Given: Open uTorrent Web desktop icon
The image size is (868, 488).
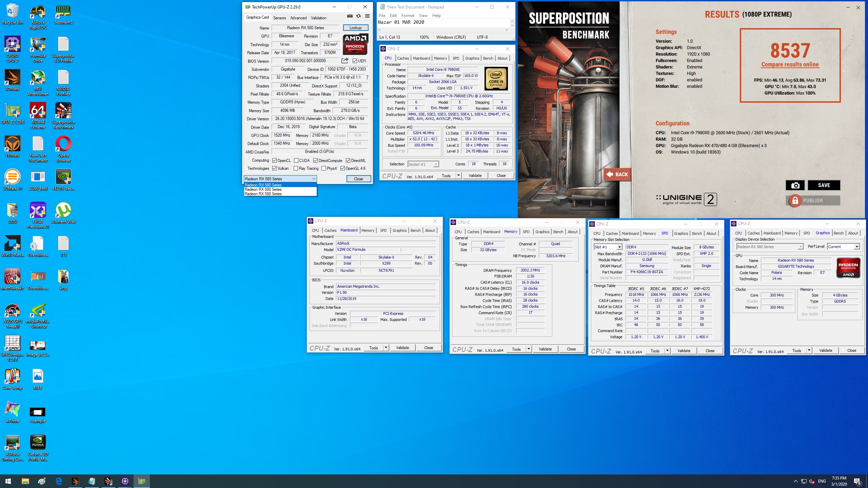Looking at the screenshot, I should pos(63,213).
